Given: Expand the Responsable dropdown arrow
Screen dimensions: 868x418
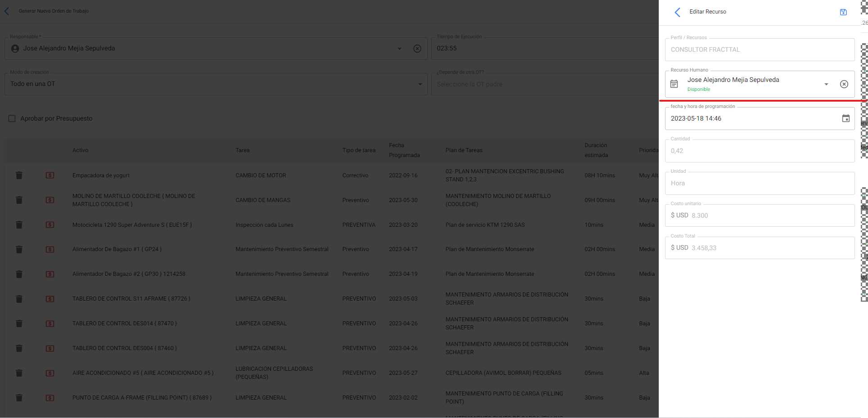Looking at the screenshot, I should pyautogui.click(x=399, y=49).
